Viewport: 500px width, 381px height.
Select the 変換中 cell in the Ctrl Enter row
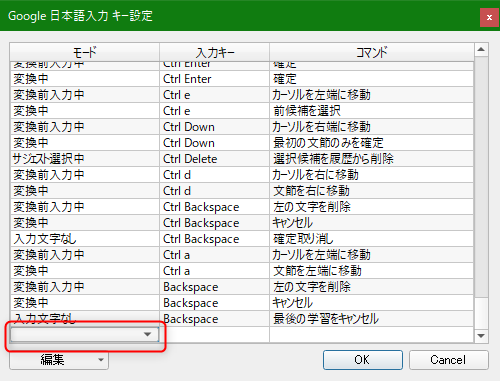[x=85, y=79]
